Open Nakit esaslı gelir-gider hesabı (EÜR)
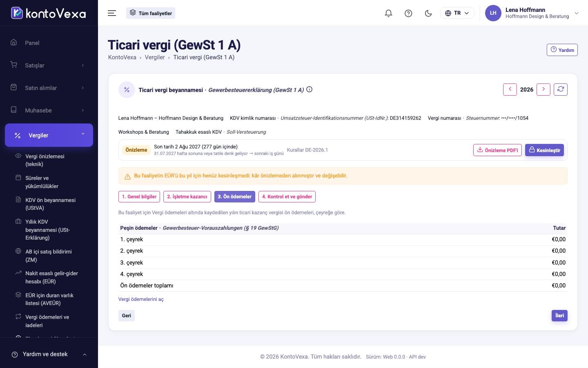The width and height of the screenshot is (588, 368). [x=49, y=277]
